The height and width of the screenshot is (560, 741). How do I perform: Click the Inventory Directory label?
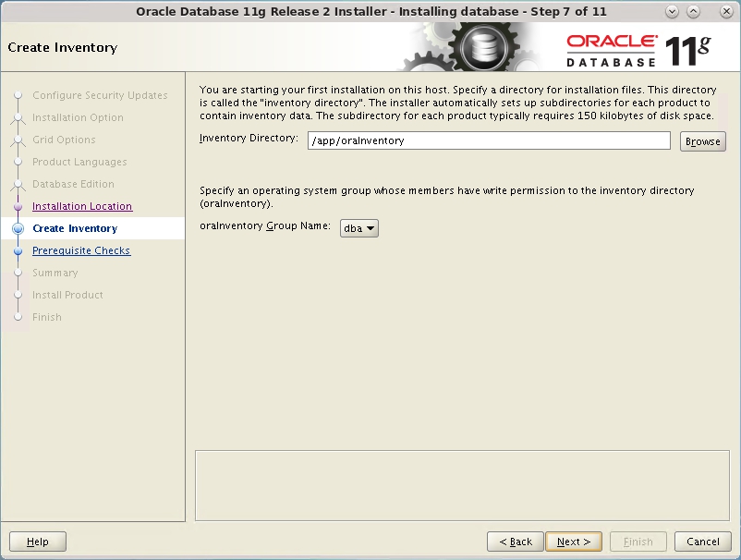249,138
